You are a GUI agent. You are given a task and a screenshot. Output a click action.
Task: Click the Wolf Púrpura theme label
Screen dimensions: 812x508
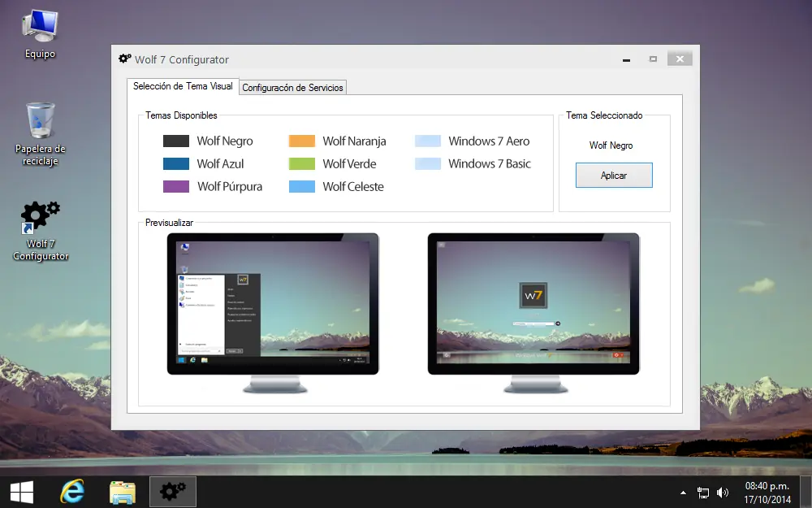230,187
